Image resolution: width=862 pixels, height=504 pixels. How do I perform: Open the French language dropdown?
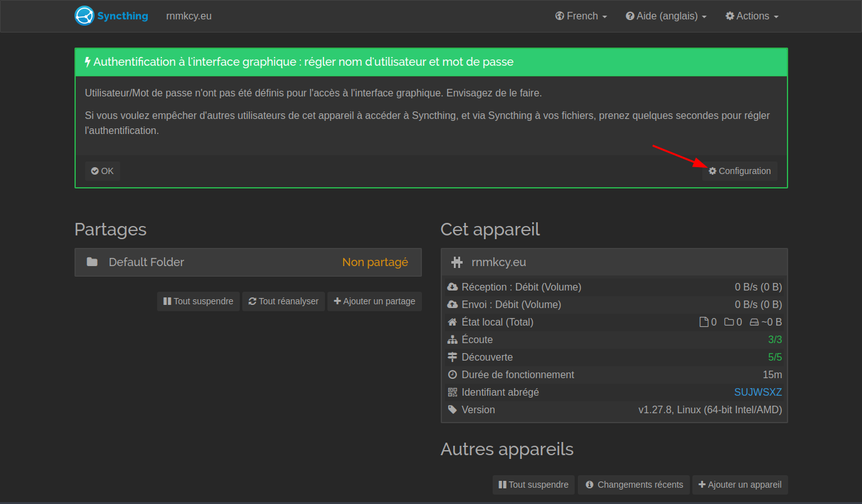point(581,16)
